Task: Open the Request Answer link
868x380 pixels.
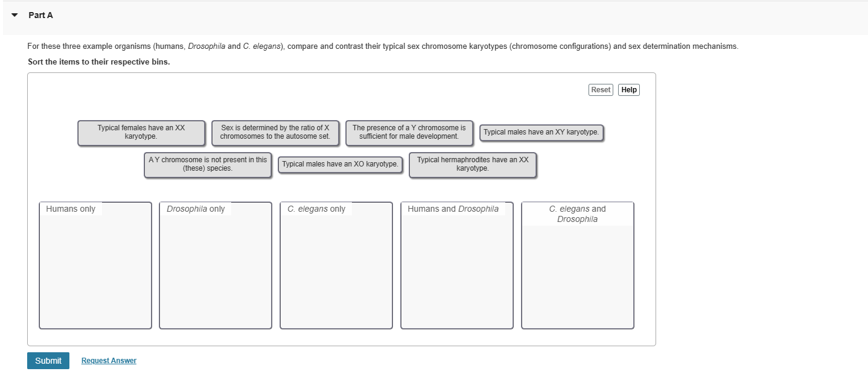Action: [x=108, y=360]
